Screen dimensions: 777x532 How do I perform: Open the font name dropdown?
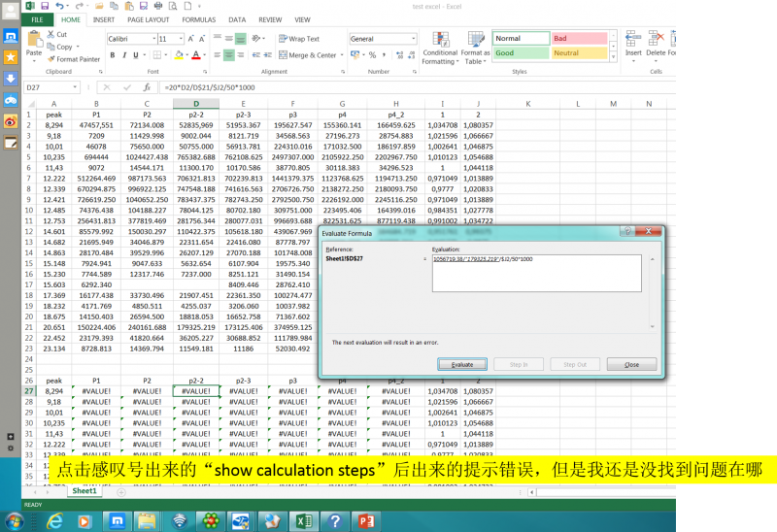pos(154,39)
